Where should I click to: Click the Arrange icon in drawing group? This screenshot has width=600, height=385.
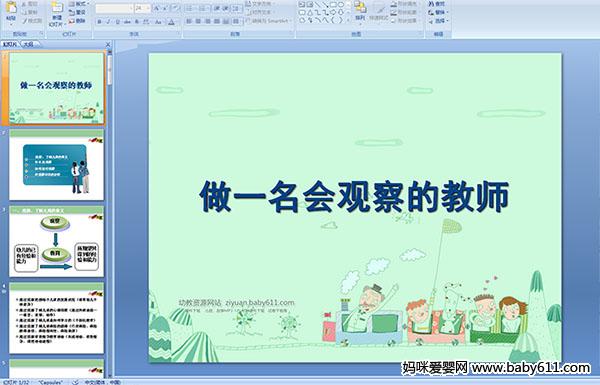(x=360, y=11)
